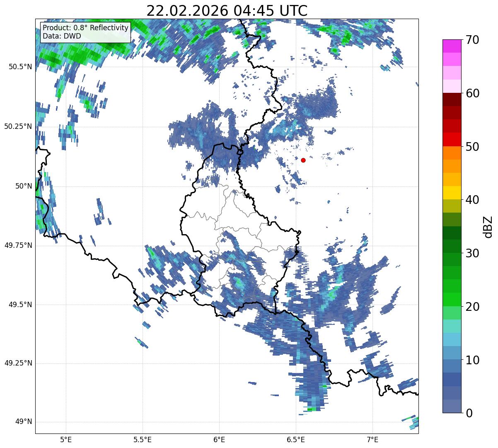498x448 pixels.
Task: Click the 50.5°N latitude label
Action: [x=20, y=67]
